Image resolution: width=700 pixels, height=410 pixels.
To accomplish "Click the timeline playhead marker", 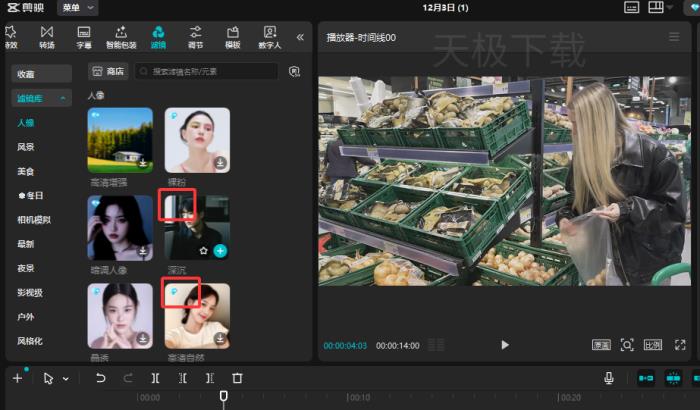I will (223, 396).
